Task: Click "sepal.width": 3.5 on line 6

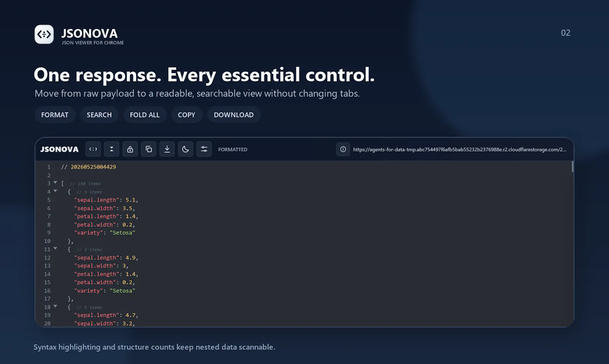Action: pyautogui.click(x=104, y=208)
